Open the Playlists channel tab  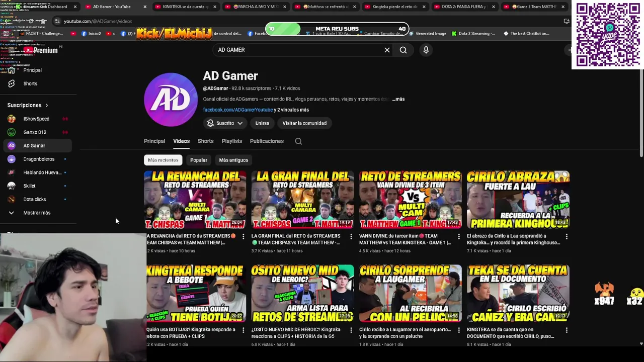[x=232, y=141]
